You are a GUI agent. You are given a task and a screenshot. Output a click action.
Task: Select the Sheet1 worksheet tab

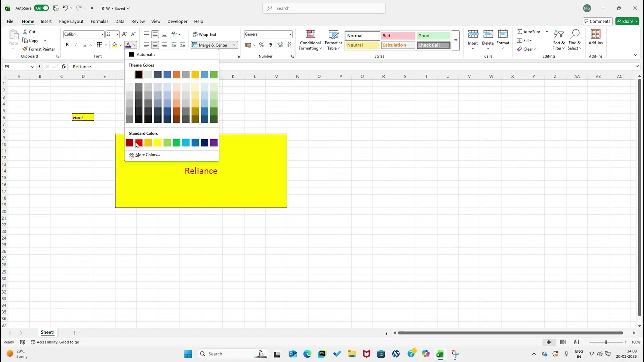coord(48,332)
